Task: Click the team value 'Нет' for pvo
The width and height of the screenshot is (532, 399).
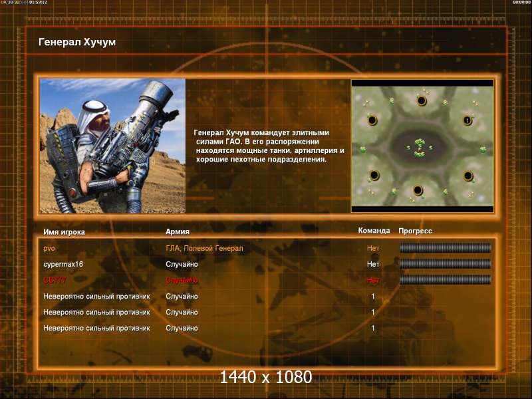Action: [373, 248]
